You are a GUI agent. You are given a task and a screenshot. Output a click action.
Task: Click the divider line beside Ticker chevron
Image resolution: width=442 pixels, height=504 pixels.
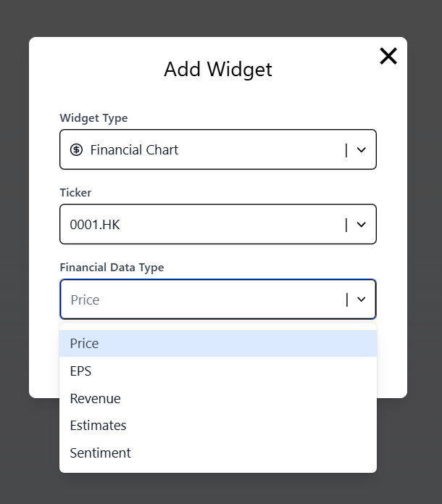pos(346,225)
